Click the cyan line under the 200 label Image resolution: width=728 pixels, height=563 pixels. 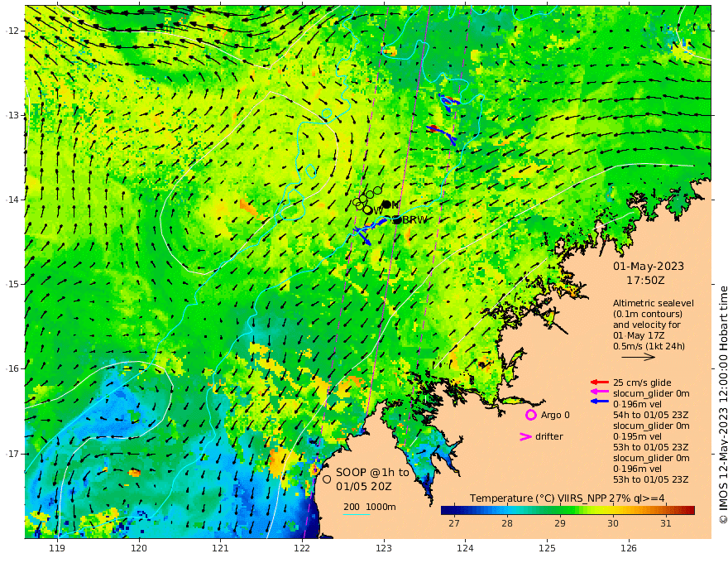[357, 514]
